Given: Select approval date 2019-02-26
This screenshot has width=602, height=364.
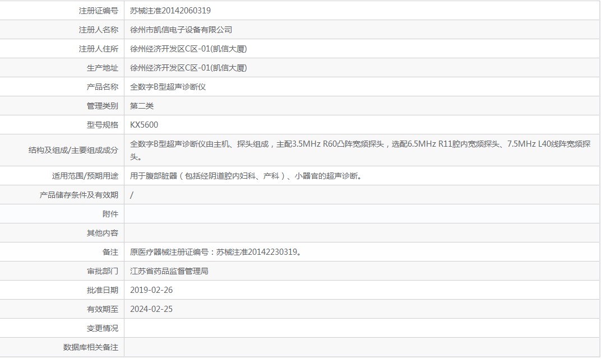Looking at the screenshot, I should 151,290.
